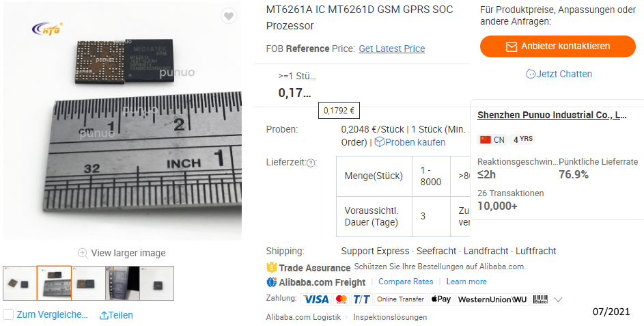The width and height of the screenshot is (644, 326).
Task: Click the Mastercard payment icon
Action: coord(342,299)
